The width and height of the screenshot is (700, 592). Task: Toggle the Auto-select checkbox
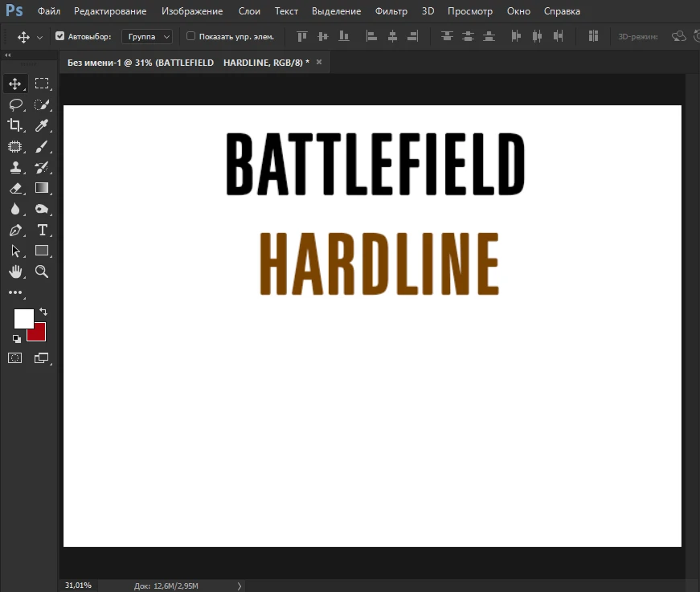tap(59, 35)
